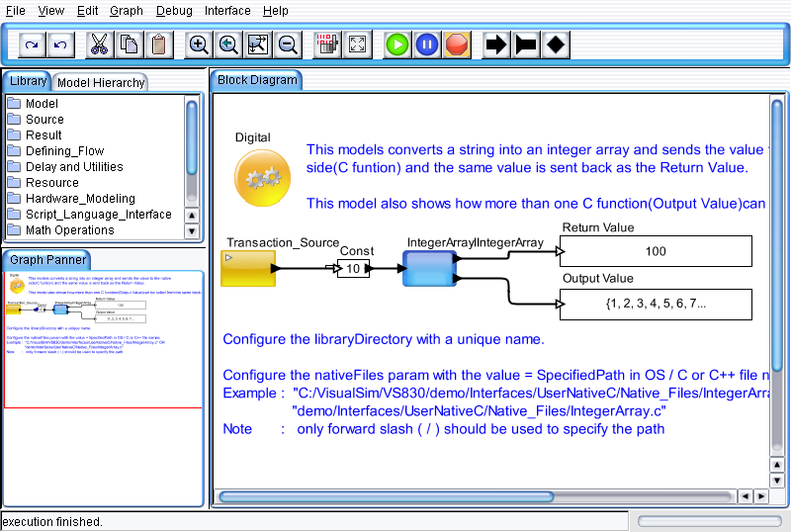Click the Zoom Out magnifier icon
Image resolution: width=791 pixels, height=532 pixels.
[288, 44]
